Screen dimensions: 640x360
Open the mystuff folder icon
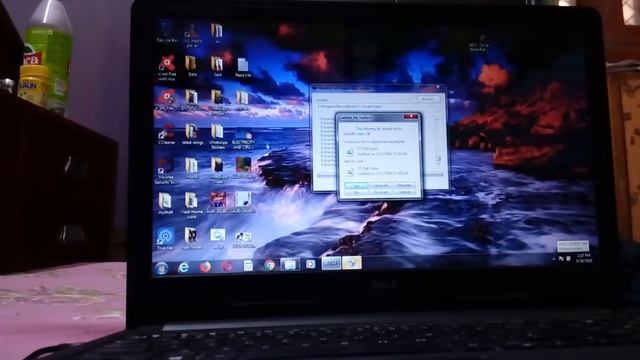click(165, 204)
